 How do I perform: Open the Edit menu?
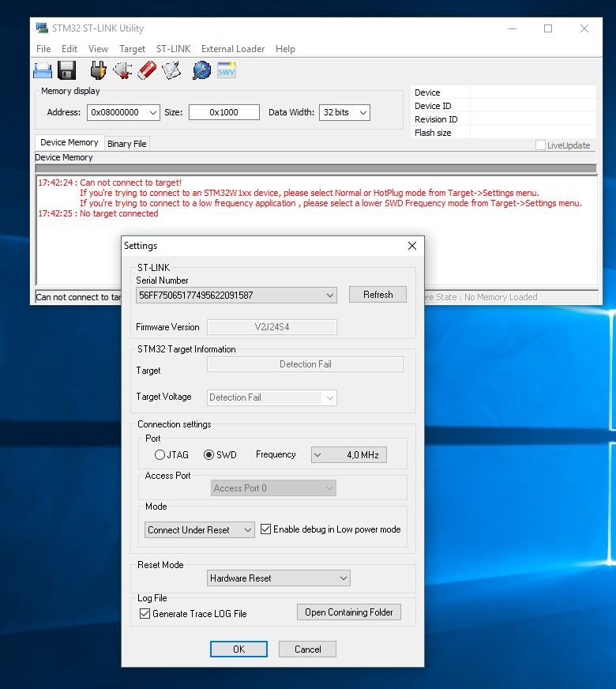(69, 49)
